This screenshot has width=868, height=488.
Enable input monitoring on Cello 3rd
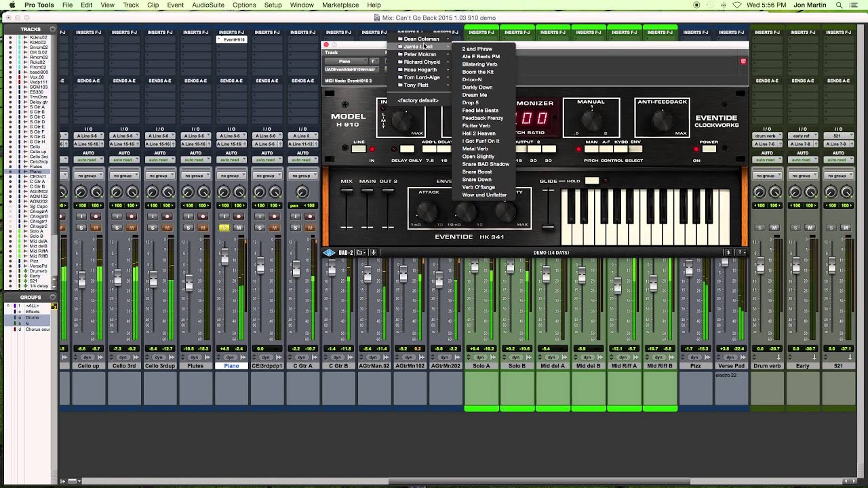pyautogui.click(x=117, y=216)
